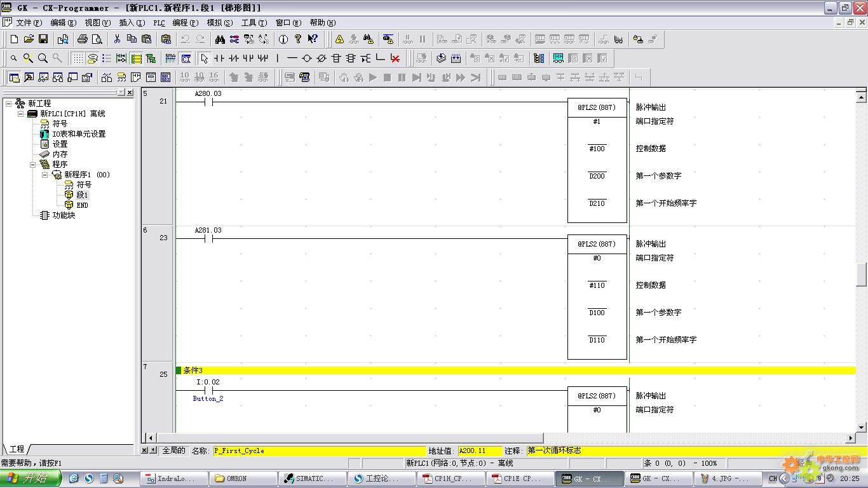Toggle the CI view toolbar button
Screen dimensions: 868x488
coord(186,58)
